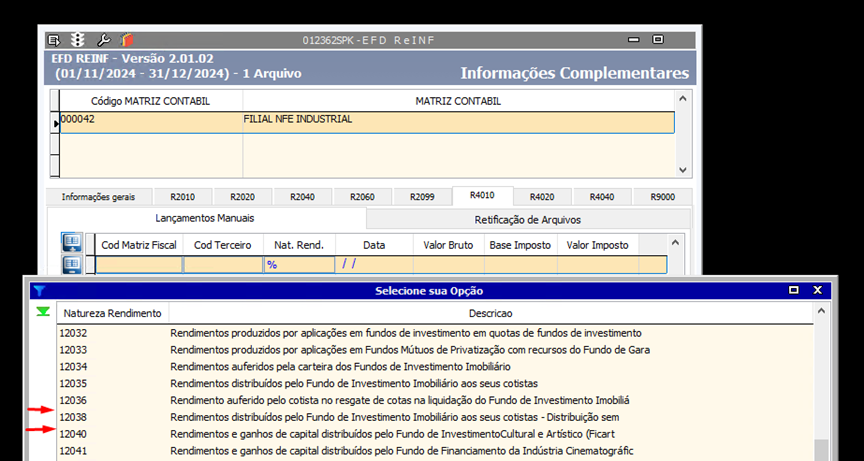Click the Valor Imposto input cell

(598, 264)
